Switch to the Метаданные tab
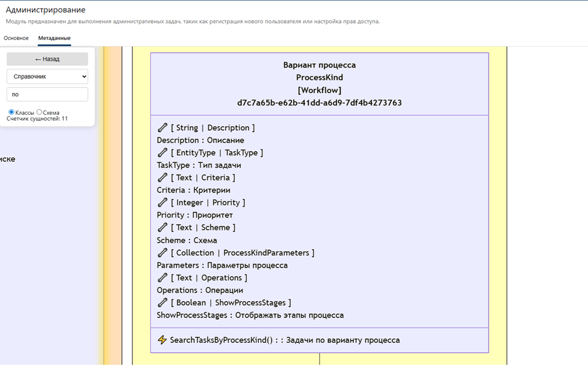The width and height of the screenshot is (588, 376). 54,38
